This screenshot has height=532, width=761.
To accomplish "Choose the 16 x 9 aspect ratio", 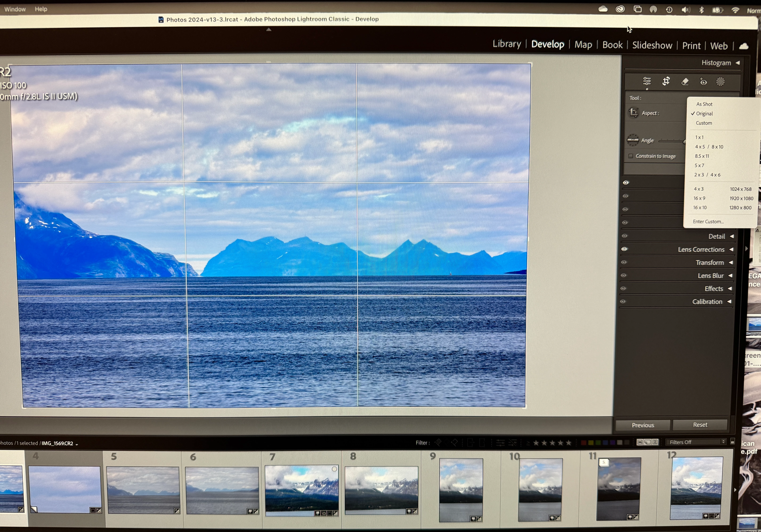I will (x=699, y=198).
